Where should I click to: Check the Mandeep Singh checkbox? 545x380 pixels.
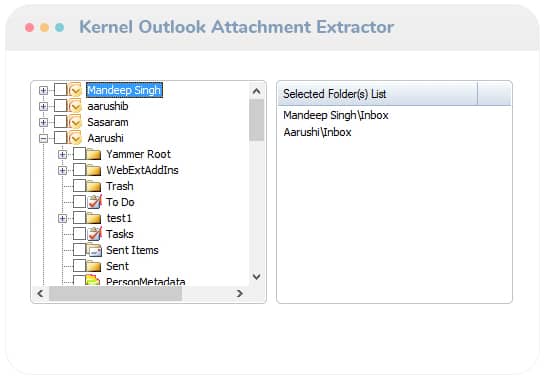coord(60,90)
